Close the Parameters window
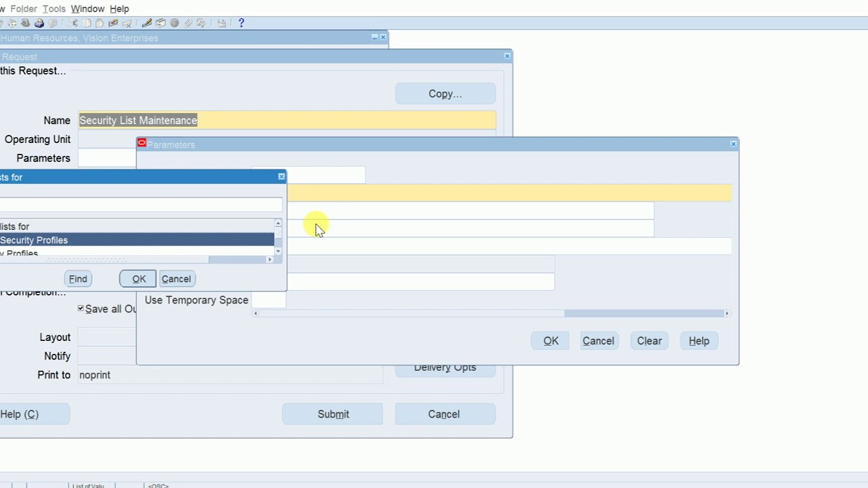The image size is (868, 488). (733, 144)
